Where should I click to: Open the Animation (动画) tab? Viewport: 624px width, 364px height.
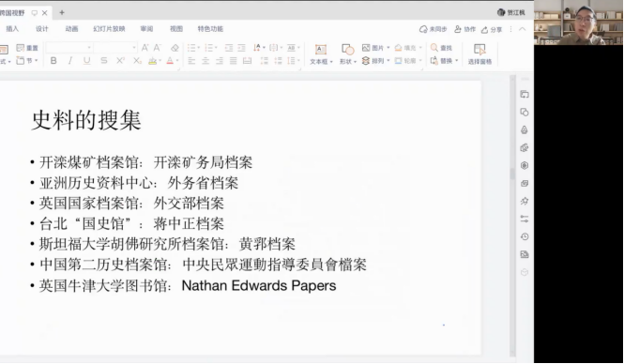(71, 29)
